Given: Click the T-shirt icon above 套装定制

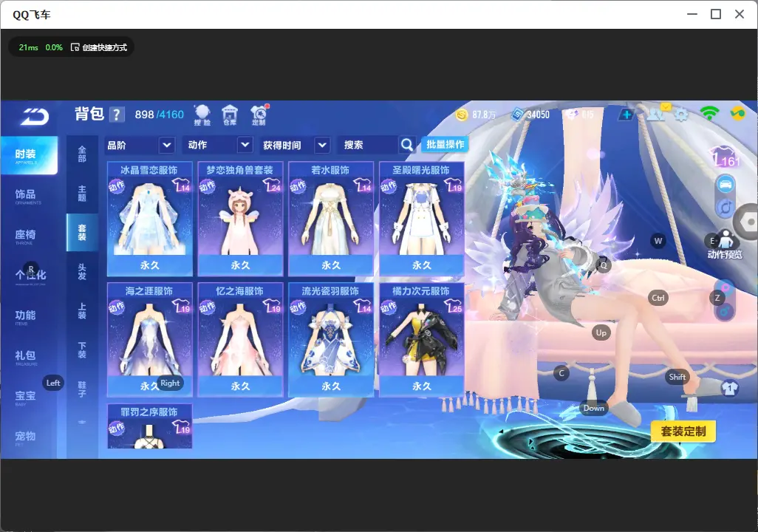Looking at the screenshot, I should coord(729,388).
